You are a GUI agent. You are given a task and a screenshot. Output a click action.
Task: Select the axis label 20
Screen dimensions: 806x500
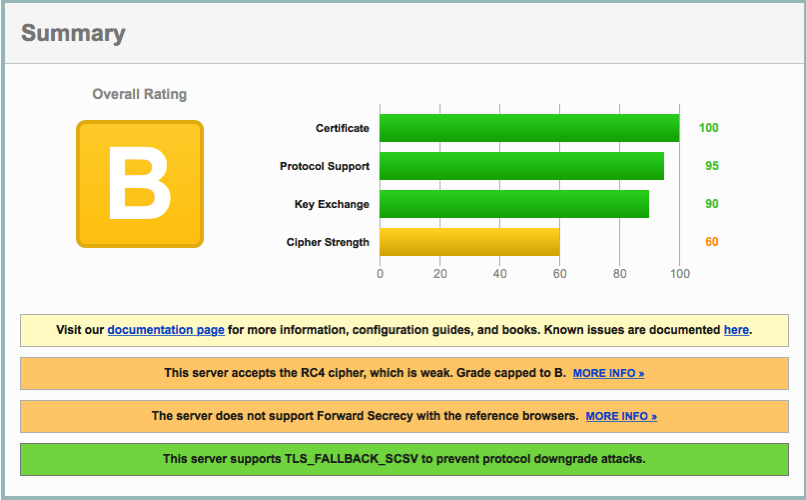[440, 274]
